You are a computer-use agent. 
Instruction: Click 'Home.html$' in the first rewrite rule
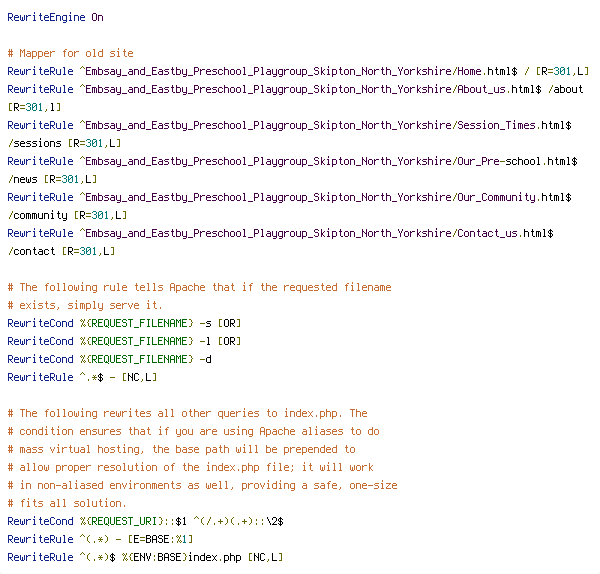pyautogui.click(x=488, y=71)
